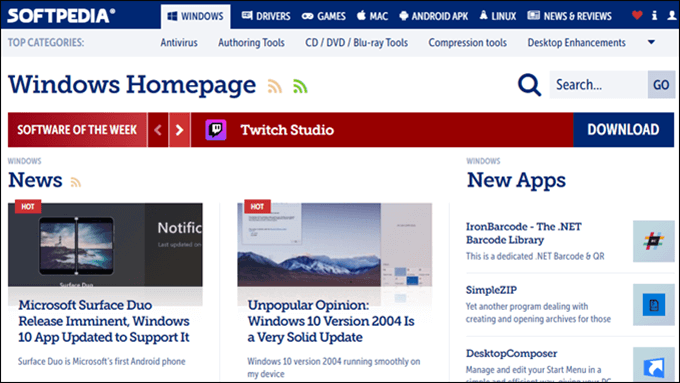Open the Surface Duo article thumbnail

click(x=105, y=245)
